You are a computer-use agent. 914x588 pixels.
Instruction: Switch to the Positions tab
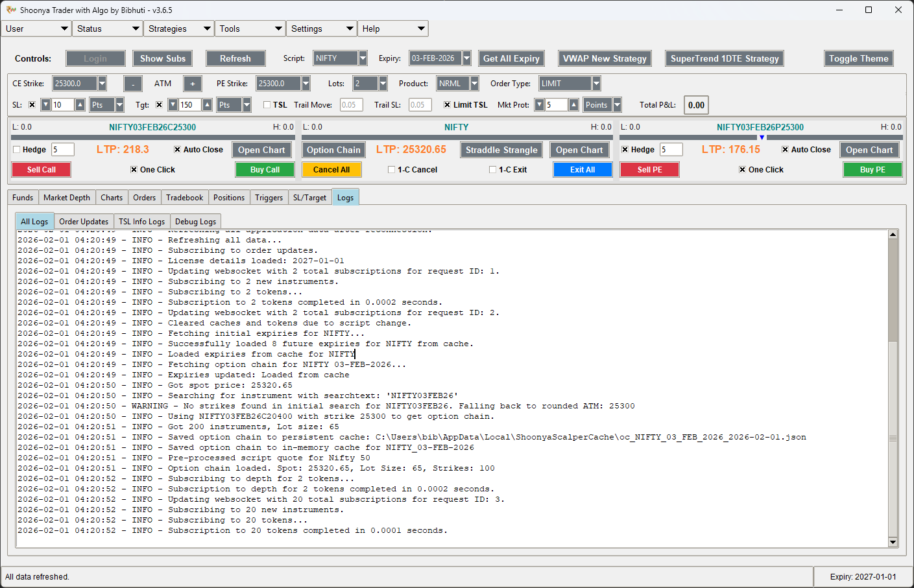click(228, 197)
